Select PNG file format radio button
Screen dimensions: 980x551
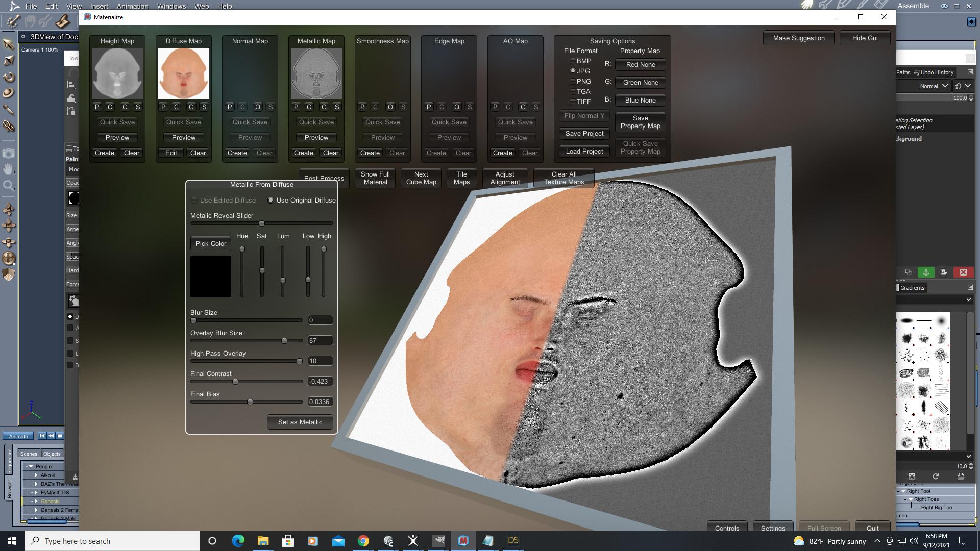(x=573, y=82)
